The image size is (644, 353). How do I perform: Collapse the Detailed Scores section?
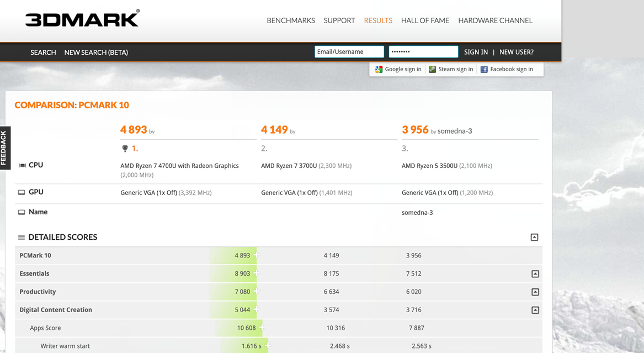pos(534,237)
